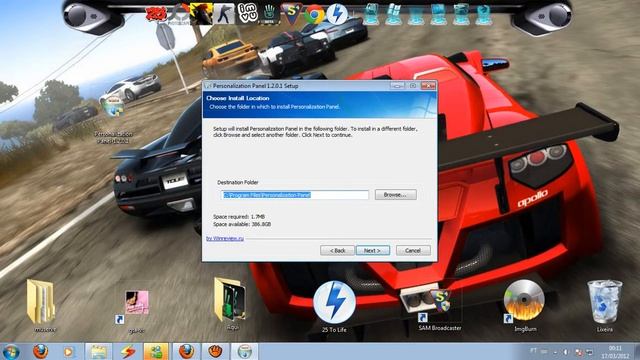Screen dimensions: 640x360
Task: Open the green hand BETA dock icon
Action: (269, 14)
